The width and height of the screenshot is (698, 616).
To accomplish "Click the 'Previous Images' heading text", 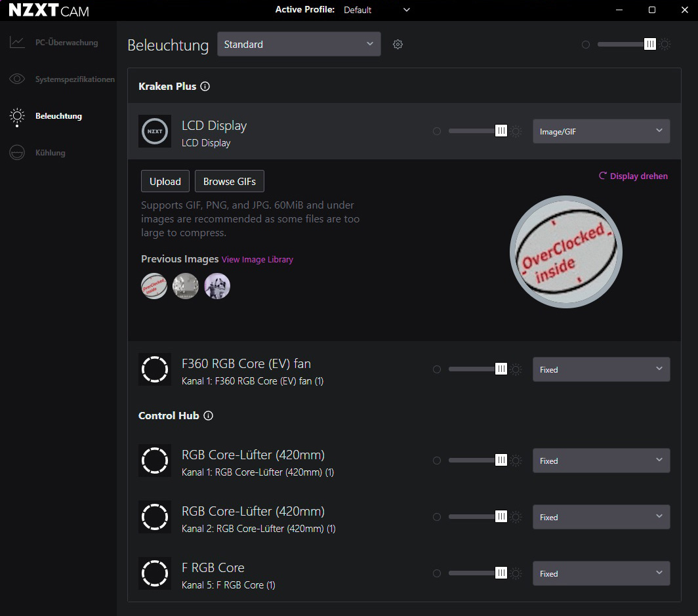I will click(180, 259).
